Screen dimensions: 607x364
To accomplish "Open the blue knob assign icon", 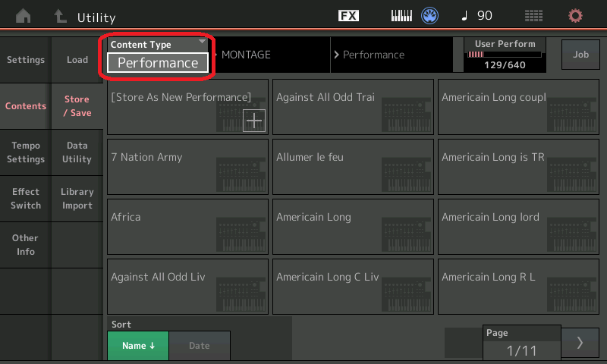I will coord(431,16).
